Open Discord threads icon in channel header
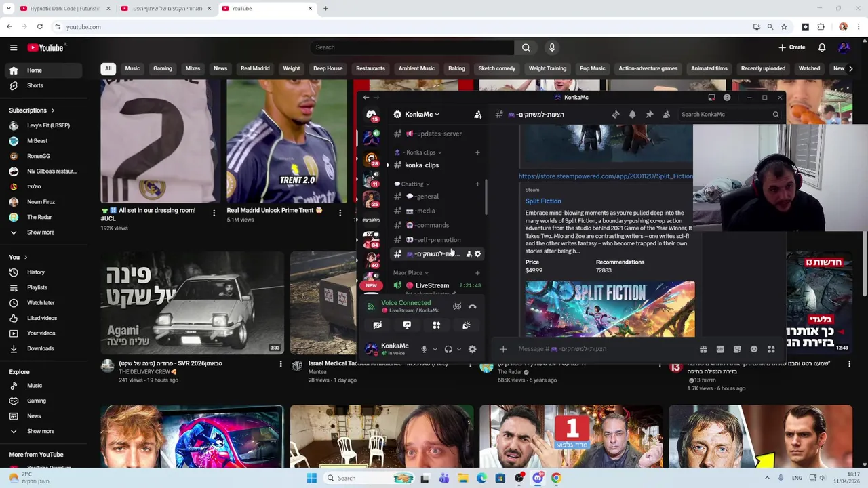 coord(615,115)
